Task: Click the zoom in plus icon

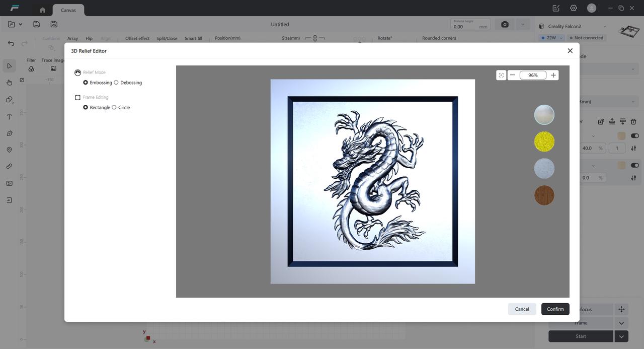Action: tap(553, 75)
